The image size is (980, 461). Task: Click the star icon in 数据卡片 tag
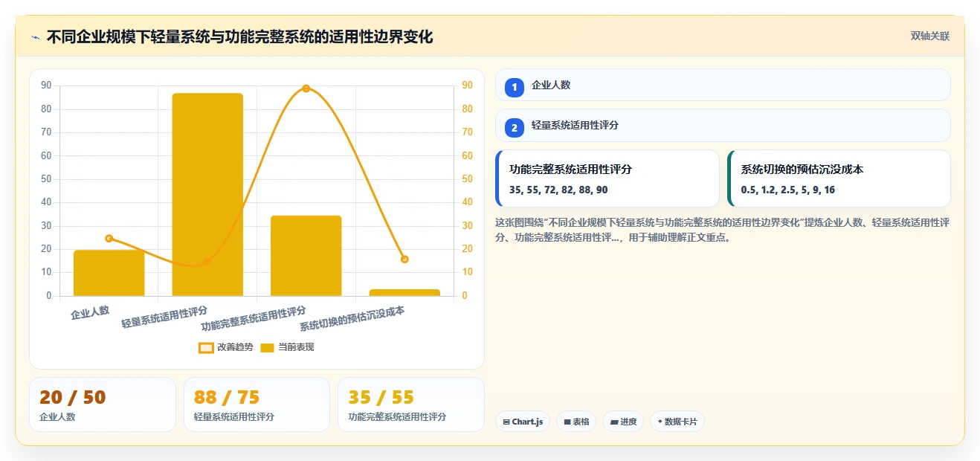pos(660,422)
